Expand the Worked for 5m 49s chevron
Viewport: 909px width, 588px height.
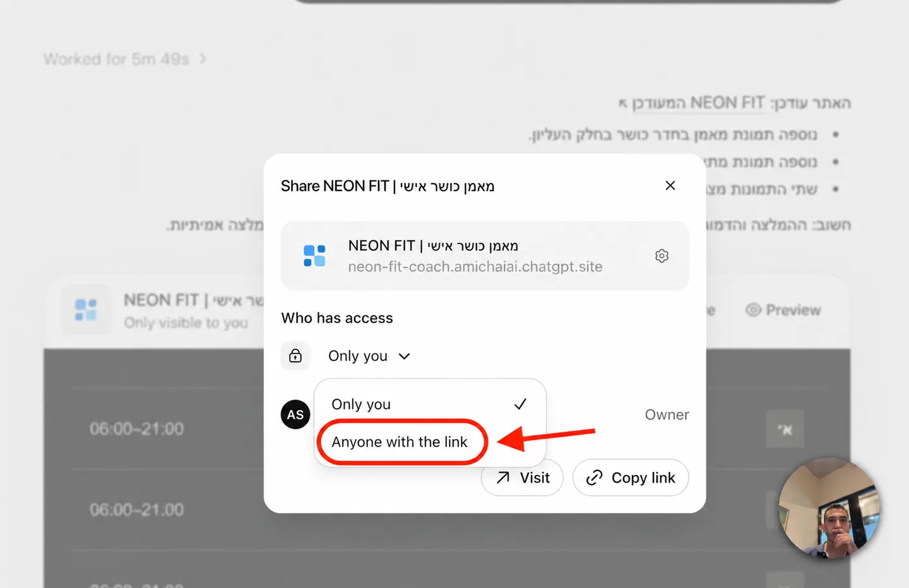(x=203, y=59)
